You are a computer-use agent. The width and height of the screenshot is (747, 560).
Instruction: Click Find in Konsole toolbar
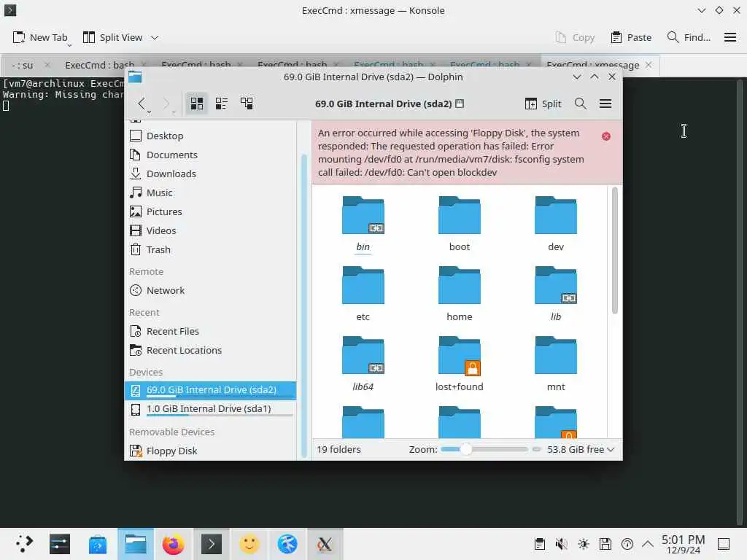(x=689, y=37)
